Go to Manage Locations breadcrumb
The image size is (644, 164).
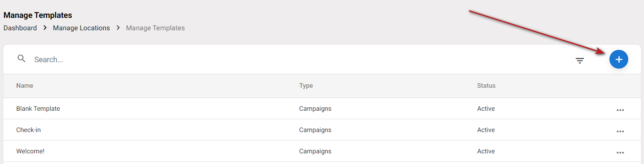pos(81,28)
